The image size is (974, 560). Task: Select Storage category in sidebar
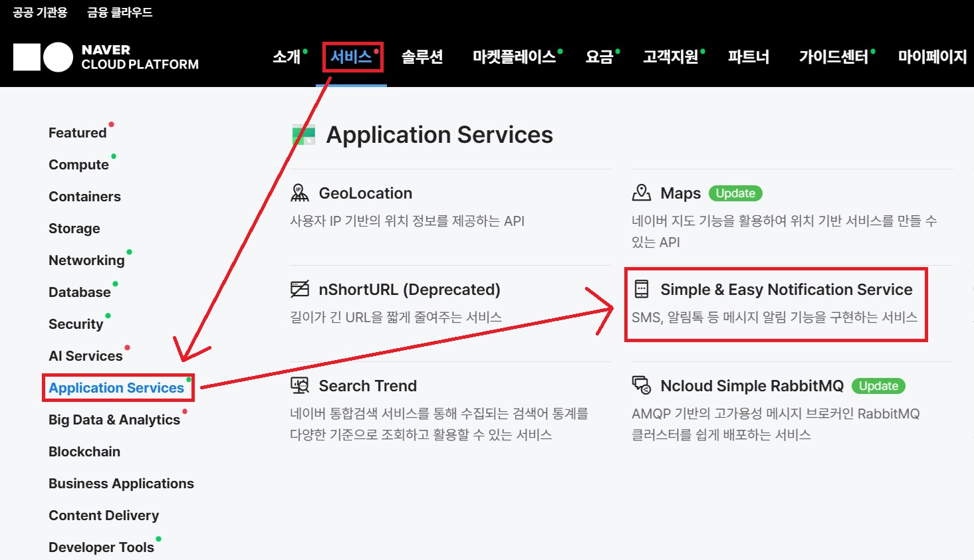(74, 229)
